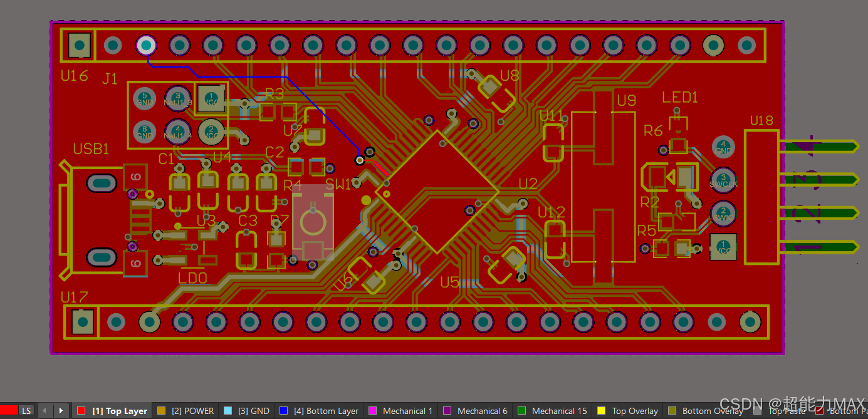This screenshot has width=868, height=419.
Task: Click the LDO silkscreen label
Action: point(193,277)
